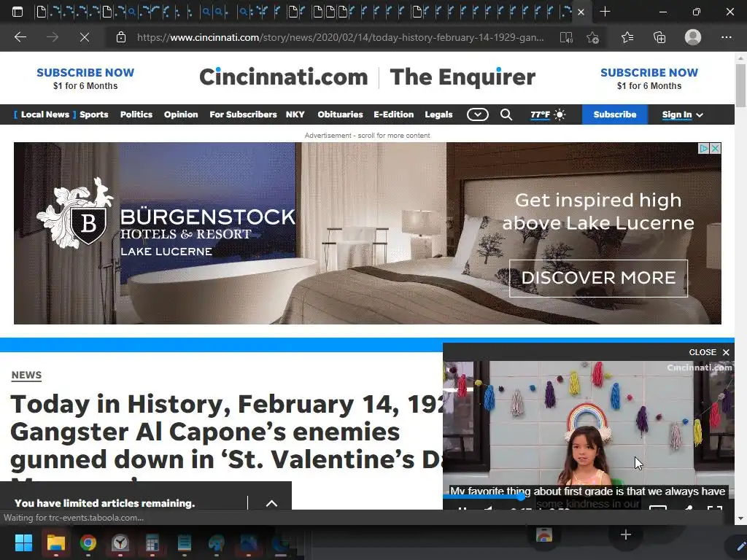
Task: Open the NKY section
Action: pos(295,114)
